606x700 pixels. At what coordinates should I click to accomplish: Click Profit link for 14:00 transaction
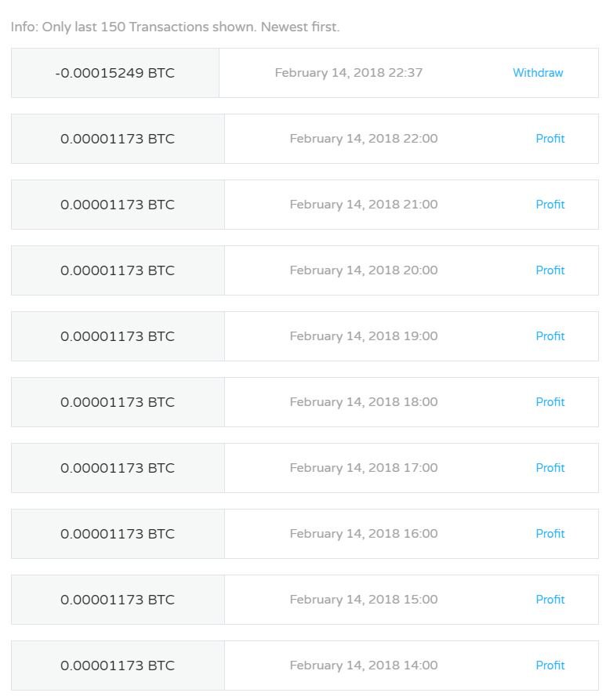tap(550, 666)
